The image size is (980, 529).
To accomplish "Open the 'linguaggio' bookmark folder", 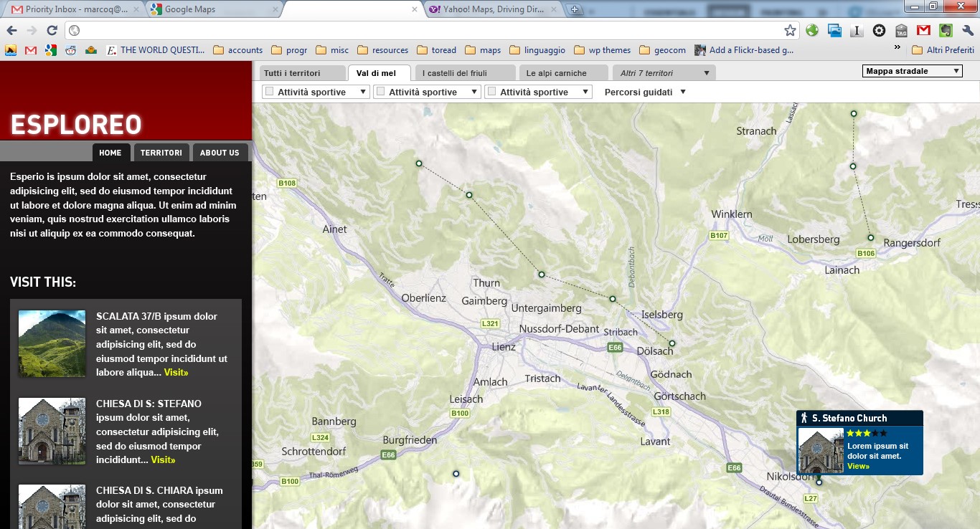I will click(x=537, y=50).
